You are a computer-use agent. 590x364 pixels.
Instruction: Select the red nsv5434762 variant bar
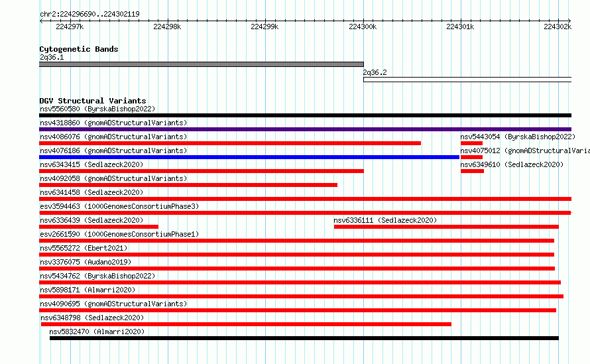coord(300,282)
